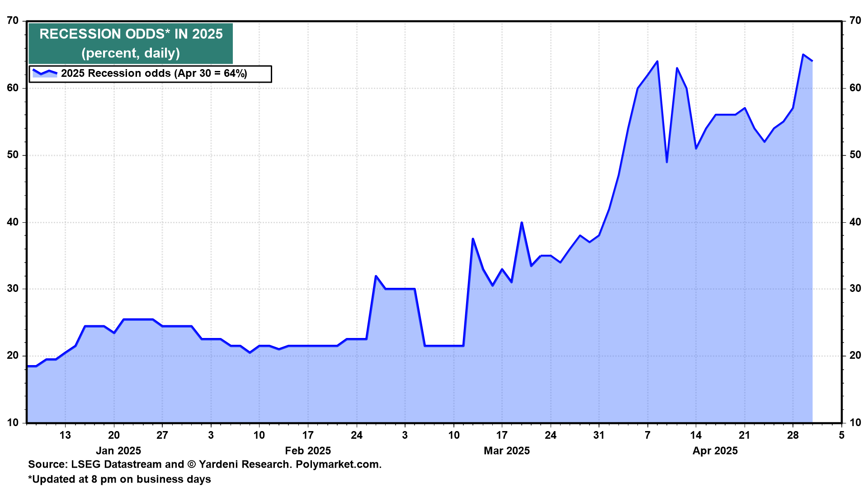Click the legend text '2025 Recession odds'

click(116, 74)
